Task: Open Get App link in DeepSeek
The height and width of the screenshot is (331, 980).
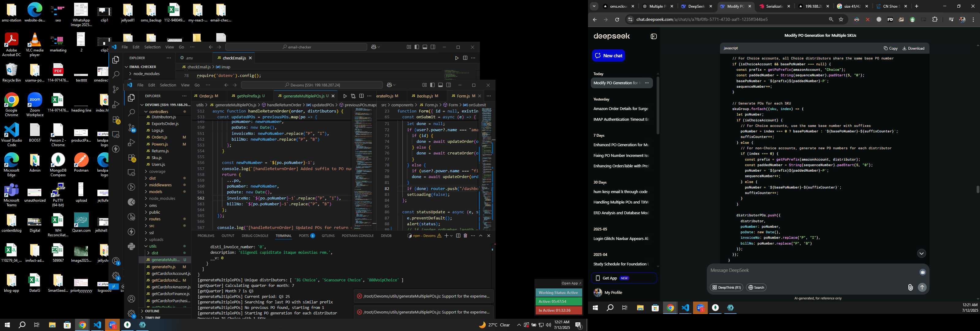Action: pyautogui.click(x=624, y=278)
